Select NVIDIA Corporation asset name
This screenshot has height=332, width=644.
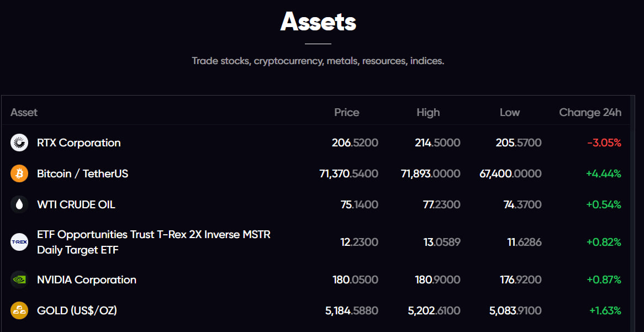(x=86, y=280)
